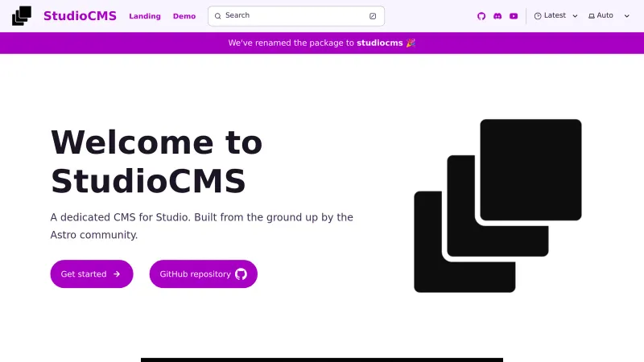Click the purple package rename announcement banner
Viewport: 644px width, 362px height.
coord(322,43)
